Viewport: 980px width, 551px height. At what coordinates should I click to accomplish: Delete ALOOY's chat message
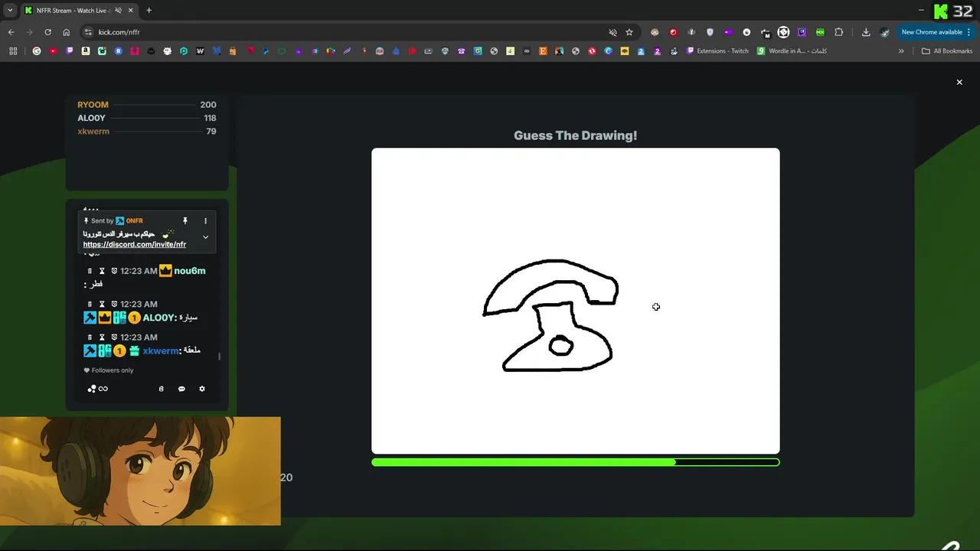pyautogui.click(x=90, y=304)
